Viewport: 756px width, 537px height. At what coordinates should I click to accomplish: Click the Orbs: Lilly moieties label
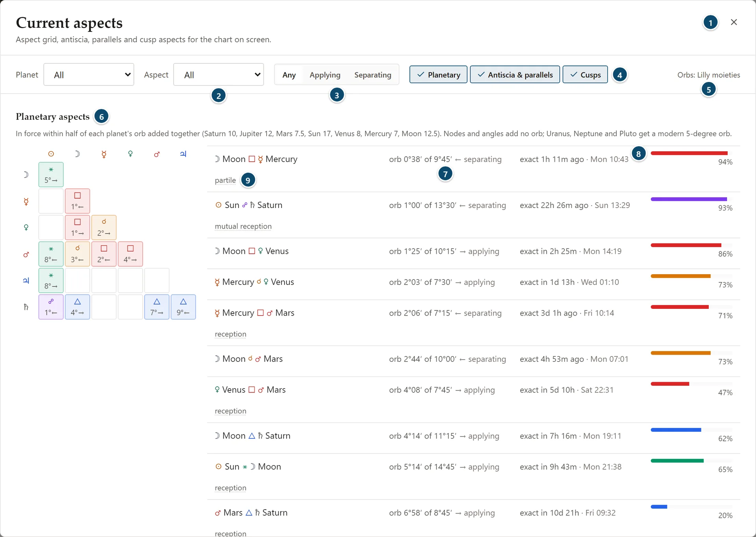708,75
